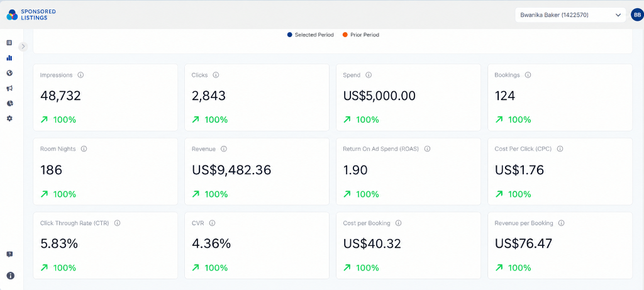Click the 100% change under Revenue per Booking

click(x=519, y=268)
